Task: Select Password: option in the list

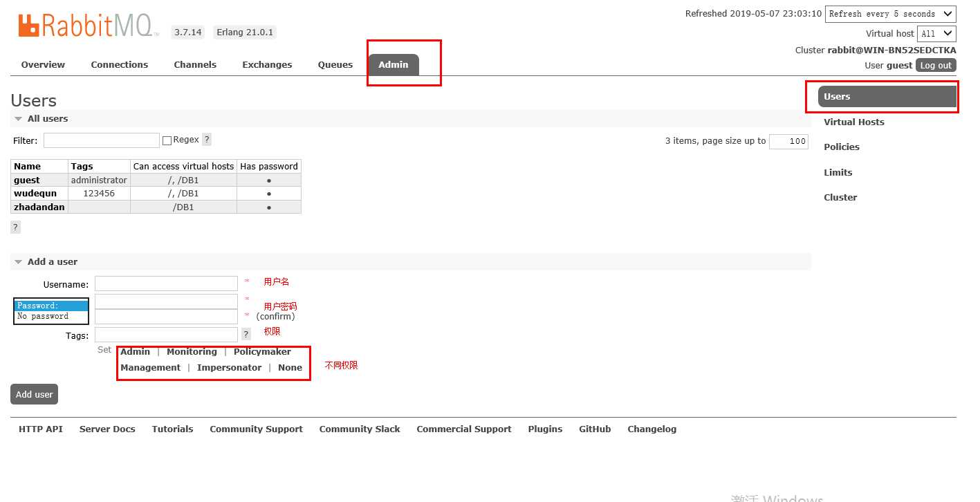Action: coord(52,306)
